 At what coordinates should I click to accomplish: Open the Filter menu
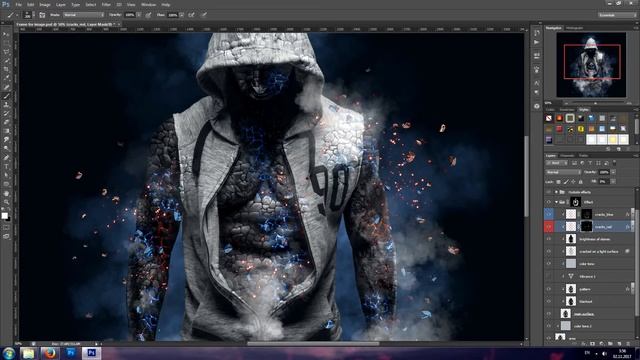tap(106, 4)
